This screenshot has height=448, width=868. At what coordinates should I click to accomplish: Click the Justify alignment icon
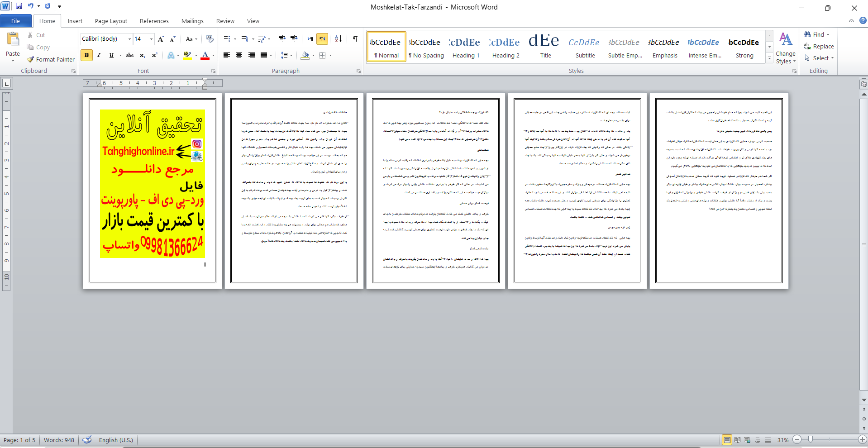(x=263, y=55)
